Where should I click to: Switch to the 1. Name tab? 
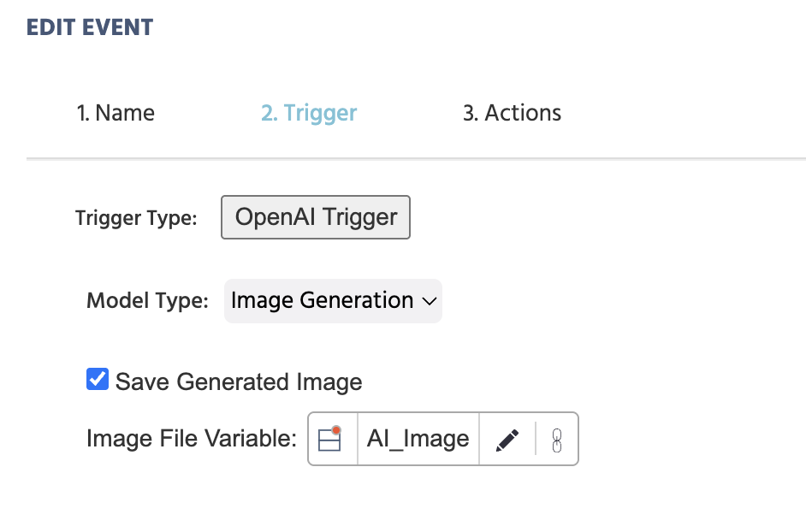[x=116, y=112]
